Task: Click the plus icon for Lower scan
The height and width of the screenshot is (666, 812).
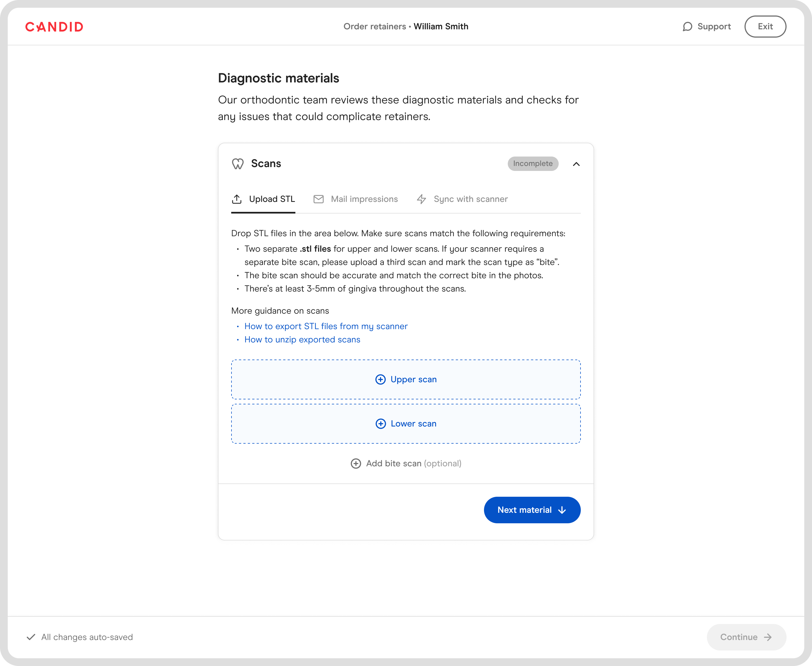Action: pos(381,423)
